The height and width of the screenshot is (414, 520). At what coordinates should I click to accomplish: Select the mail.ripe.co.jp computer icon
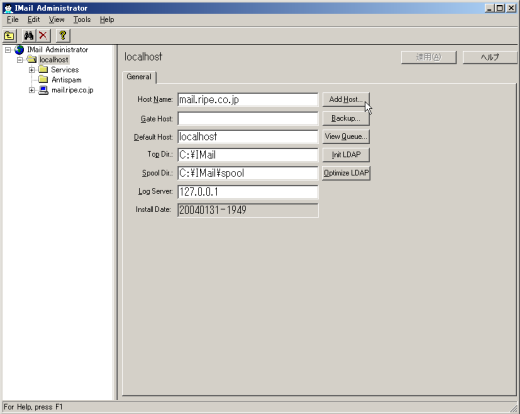[x=43, y=90]
